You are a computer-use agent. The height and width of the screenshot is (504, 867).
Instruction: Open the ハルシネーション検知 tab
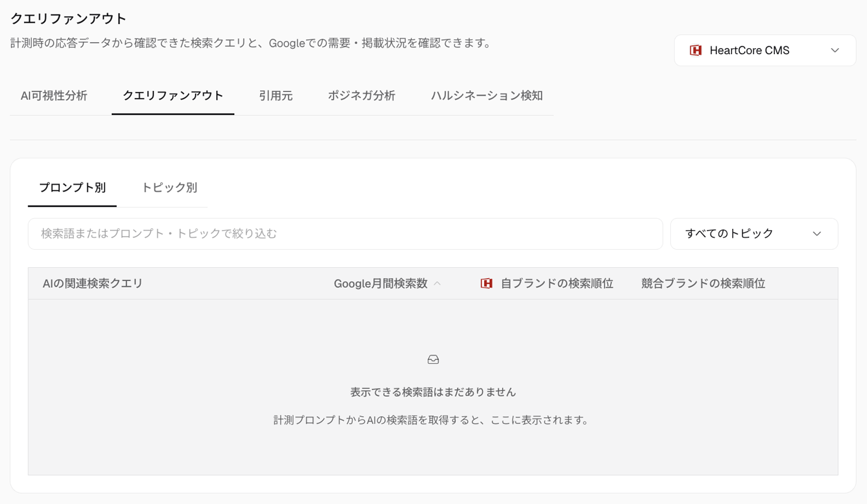pyautogui.click(x=486, y=96)
